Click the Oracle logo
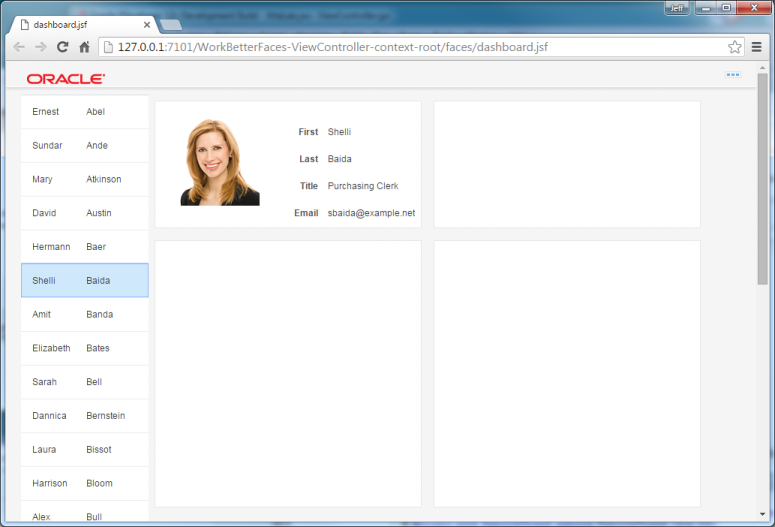The height and width of the screenshot is (527, 775). tap(66, 79)
